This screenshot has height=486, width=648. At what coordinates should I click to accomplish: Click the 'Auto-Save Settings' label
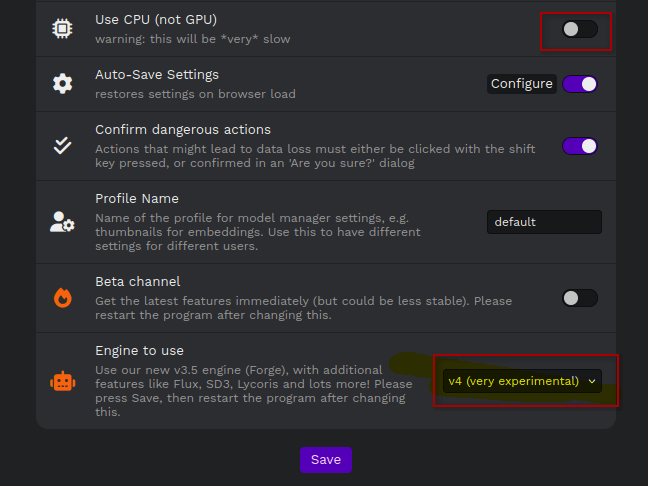[157, 75]
